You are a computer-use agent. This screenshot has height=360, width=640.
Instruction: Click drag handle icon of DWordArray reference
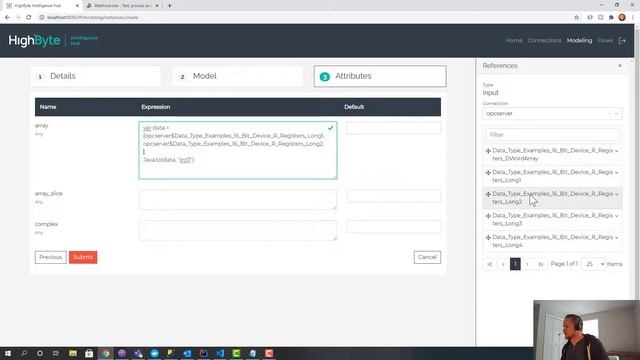(x=488, y=151)
